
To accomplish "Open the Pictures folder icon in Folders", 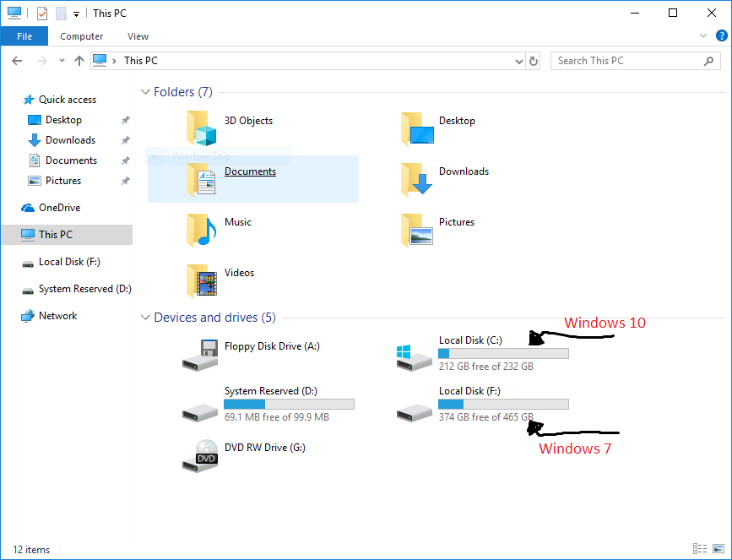I will coord(417,230).
